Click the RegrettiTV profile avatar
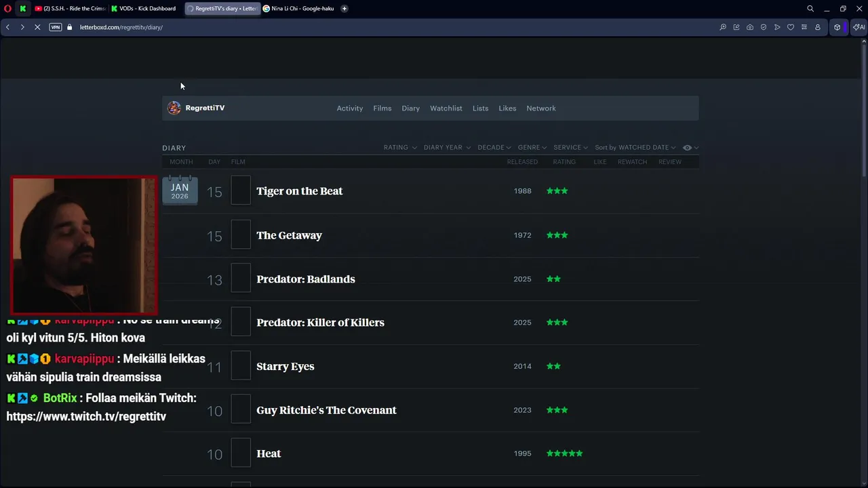 point(174,108)
